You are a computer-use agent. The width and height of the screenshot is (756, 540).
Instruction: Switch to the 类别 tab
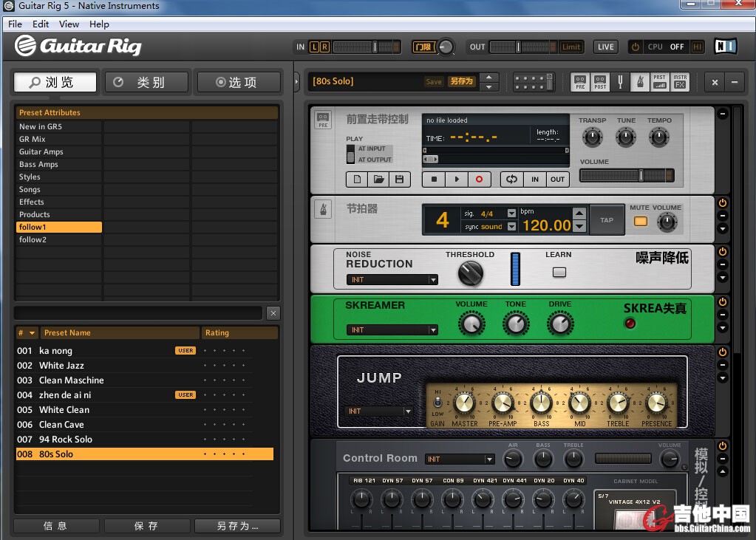pos(146,82)
